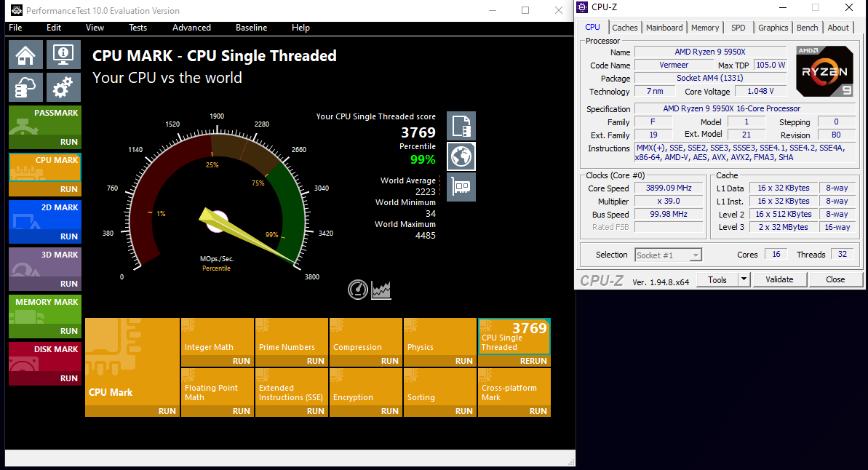The image size is (868, 470).
Task: Click the Level 3 cache value 2 x 32 MBytes
Action: [784, 228]
